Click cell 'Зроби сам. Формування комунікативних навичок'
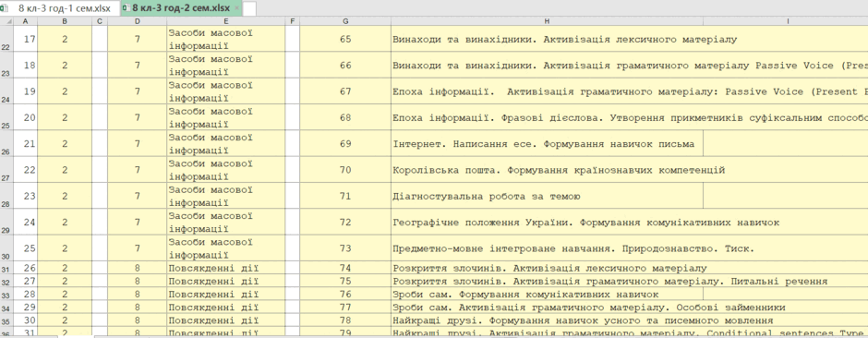This screenshot has height=338, width=868. tap(547, 294)
